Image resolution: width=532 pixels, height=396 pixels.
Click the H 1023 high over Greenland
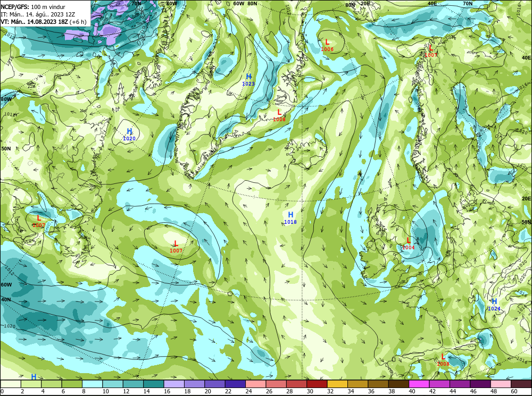tap(248, 80)
